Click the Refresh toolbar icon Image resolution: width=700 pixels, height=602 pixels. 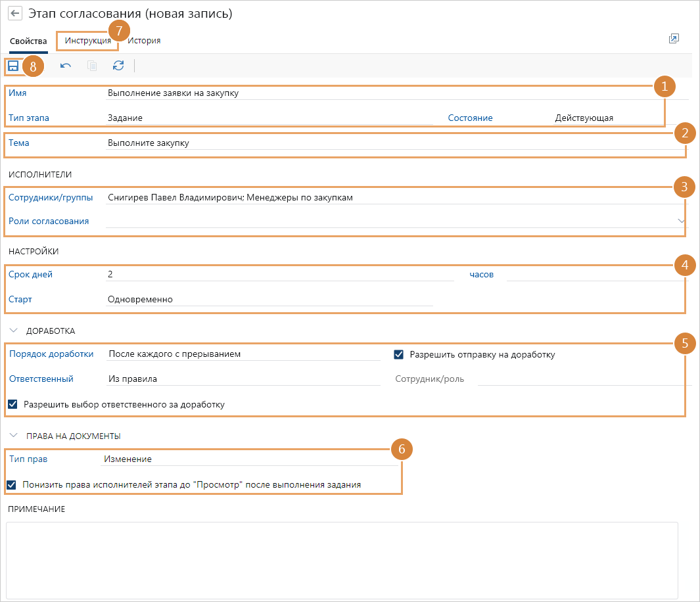tap(118, 66)
